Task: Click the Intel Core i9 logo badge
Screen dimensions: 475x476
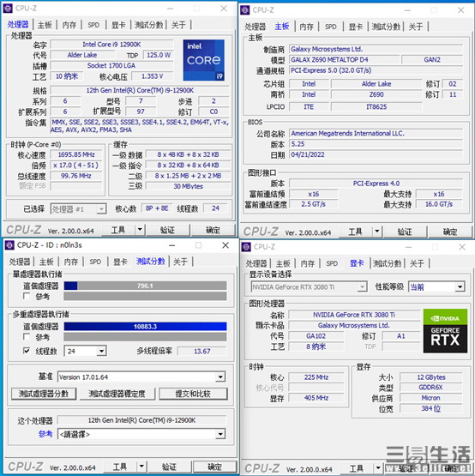Action: coord(204,60)
